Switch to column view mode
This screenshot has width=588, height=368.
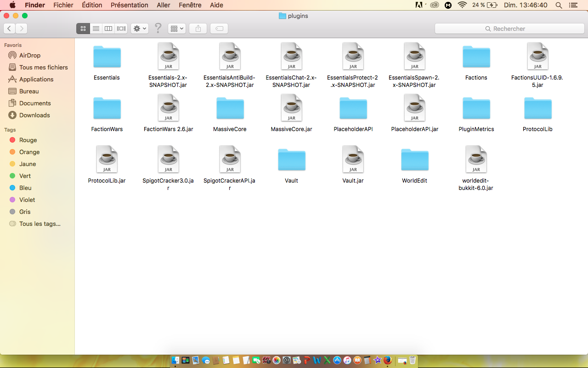pyautogui.click(x=108, y=29)
